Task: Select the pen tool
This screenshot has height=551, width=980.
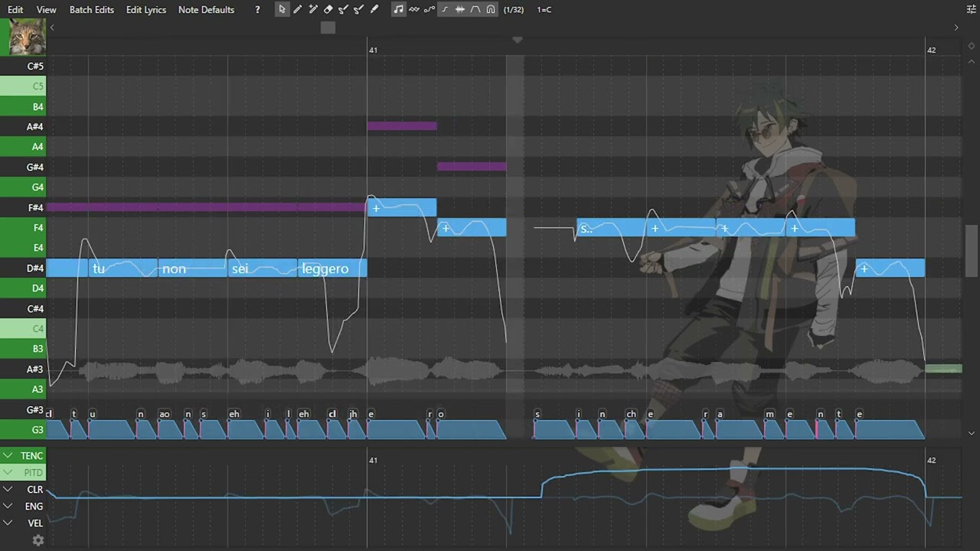Action: point(298,10)
